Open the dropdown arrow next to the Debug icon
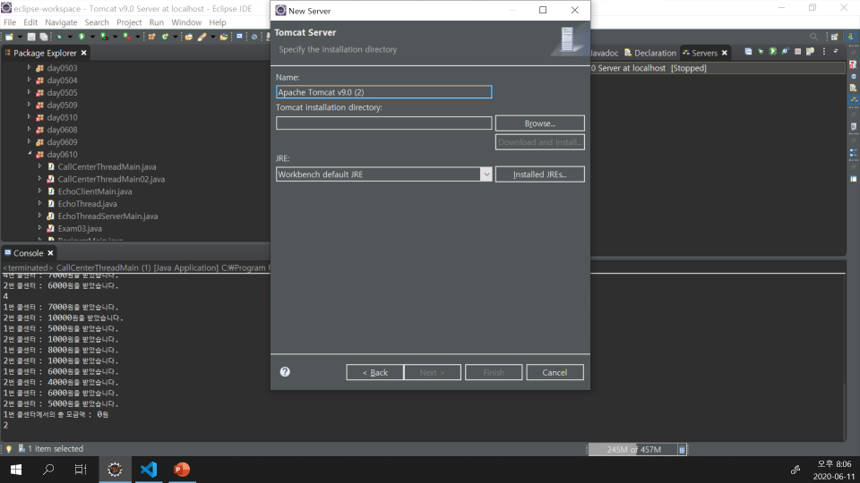860x483 pixels. 70,37
